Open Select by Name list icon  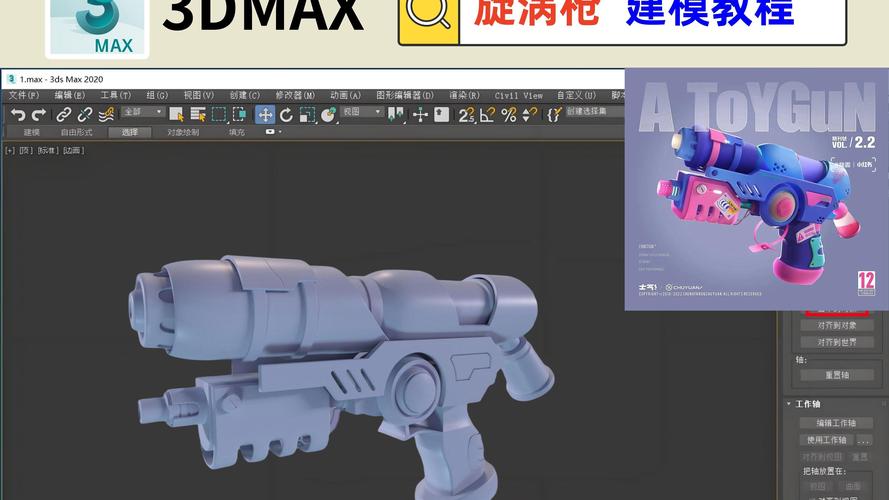point(198,115)
